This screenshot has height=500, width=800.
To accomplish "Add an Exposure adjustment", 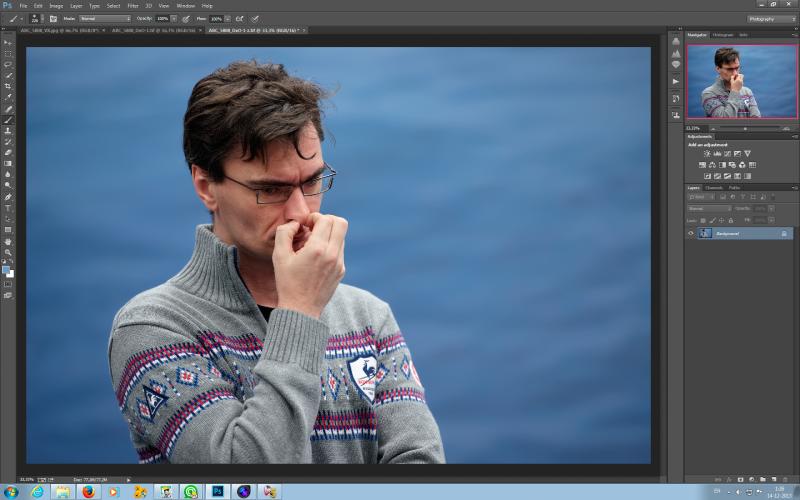I will 737,154.
